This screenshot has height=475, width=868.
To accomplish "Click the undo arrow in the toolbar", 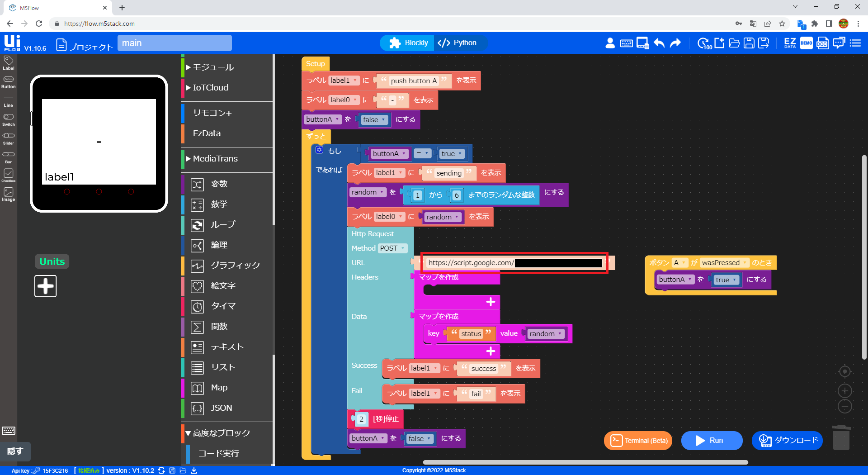I will (x=659, y=43).
